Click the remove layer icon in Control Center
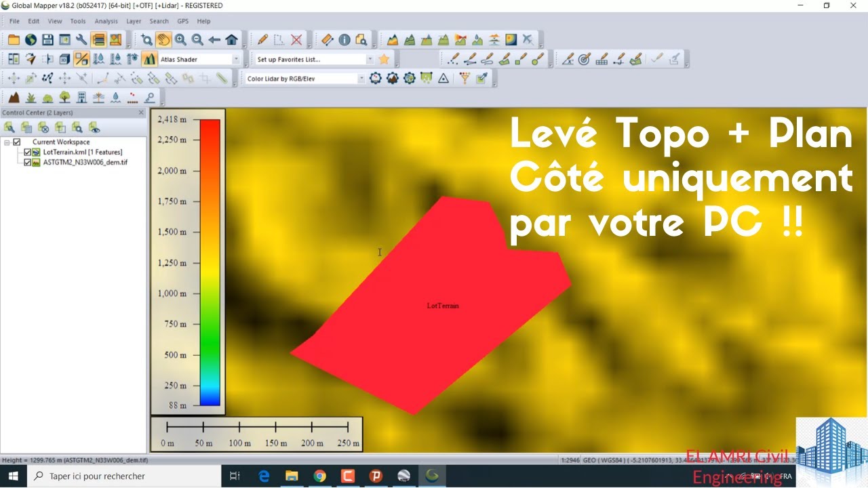The image size is (868, 488). (x=43, y=127)
